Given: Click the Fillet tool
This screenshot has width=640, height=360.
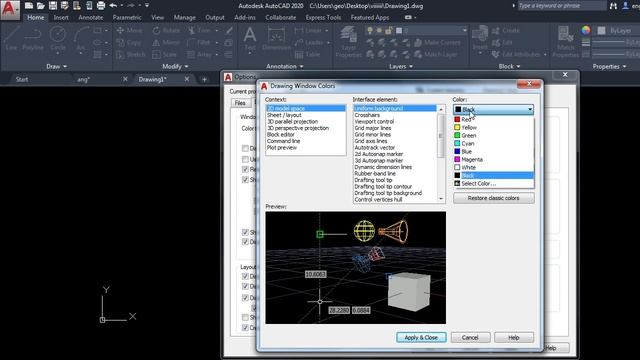Looking at the screenshot, I should coord(199,42).
